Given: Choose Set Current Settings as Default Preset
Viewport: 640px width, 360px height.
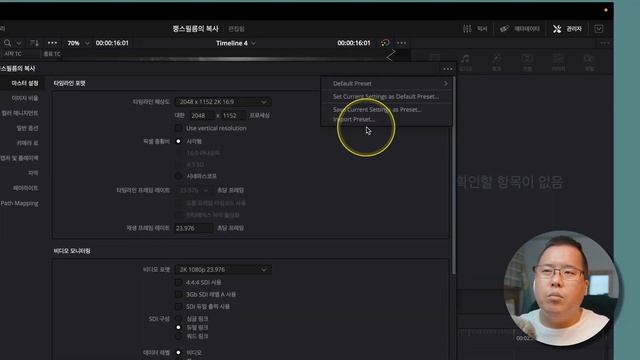Looking at the screenshot, I should click(387, 96).
